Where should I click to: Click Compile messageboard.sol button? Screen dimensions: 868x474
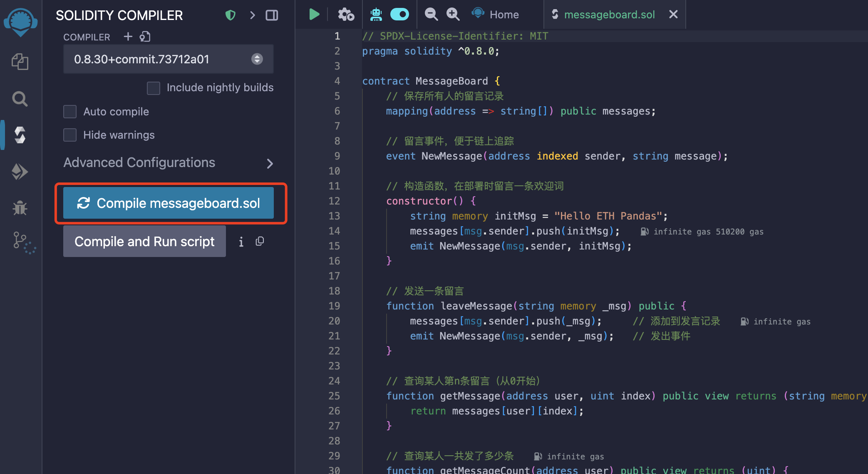click(168, 203)
